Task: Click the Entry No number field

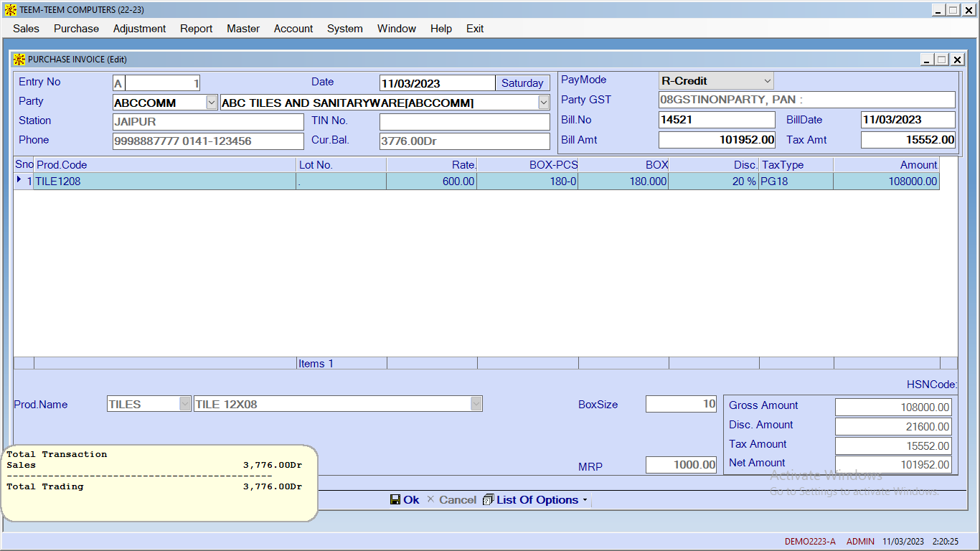Action: (x=163, y=83)
